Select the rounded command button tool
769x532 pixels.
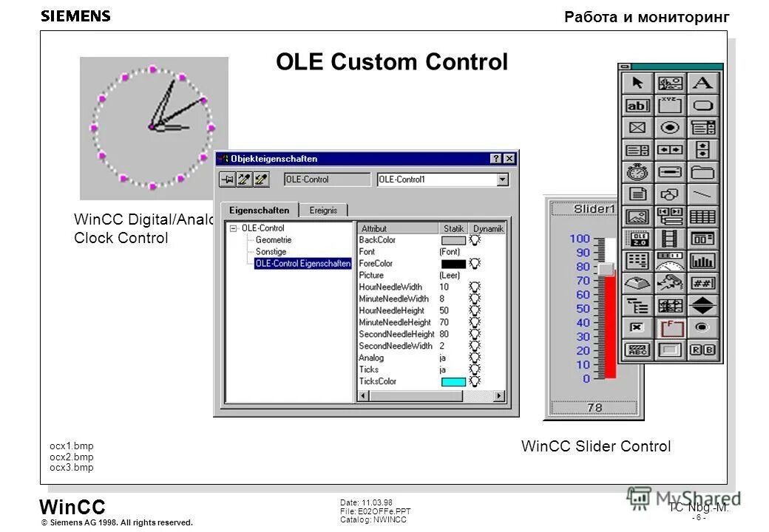(x=702, y=106)
